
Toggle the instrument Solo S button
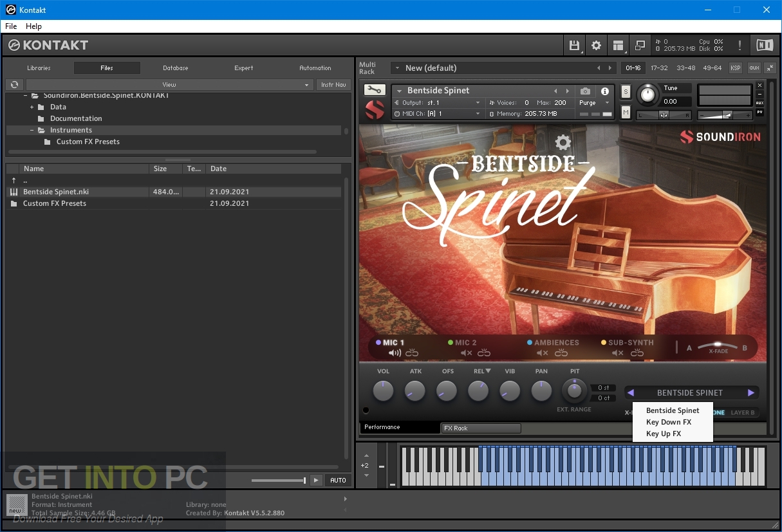click(x=626, y=92)
